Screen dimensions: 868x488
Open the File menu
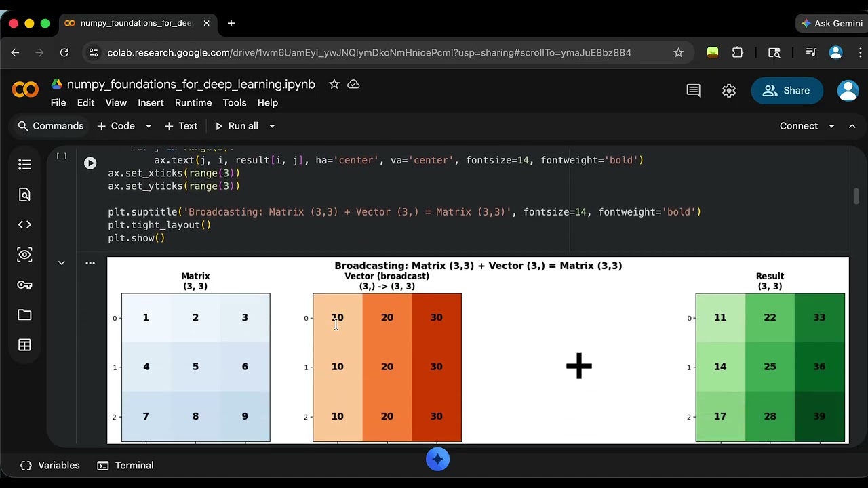58,103
